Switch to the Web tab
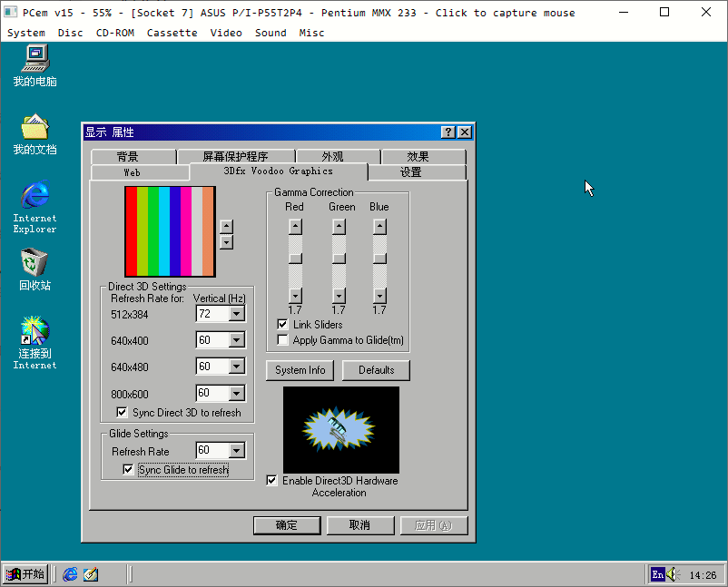 140,172
